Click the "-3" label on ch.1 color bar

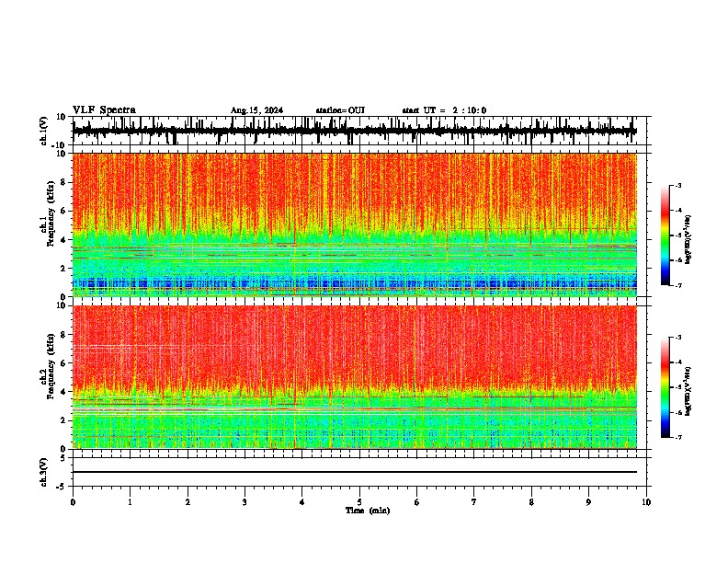click(x=677, y=185)
